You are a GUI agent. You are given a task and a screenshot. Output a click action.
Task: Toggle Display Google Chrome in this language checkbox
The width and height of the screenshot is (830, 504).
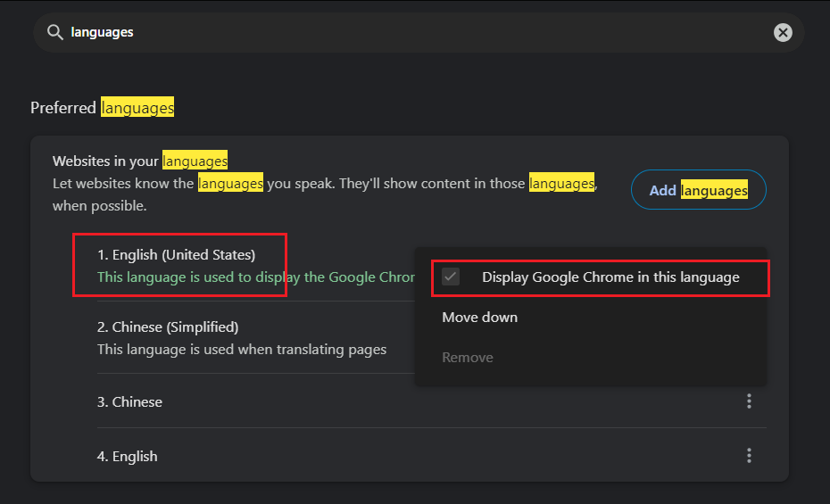coord(451,277)
